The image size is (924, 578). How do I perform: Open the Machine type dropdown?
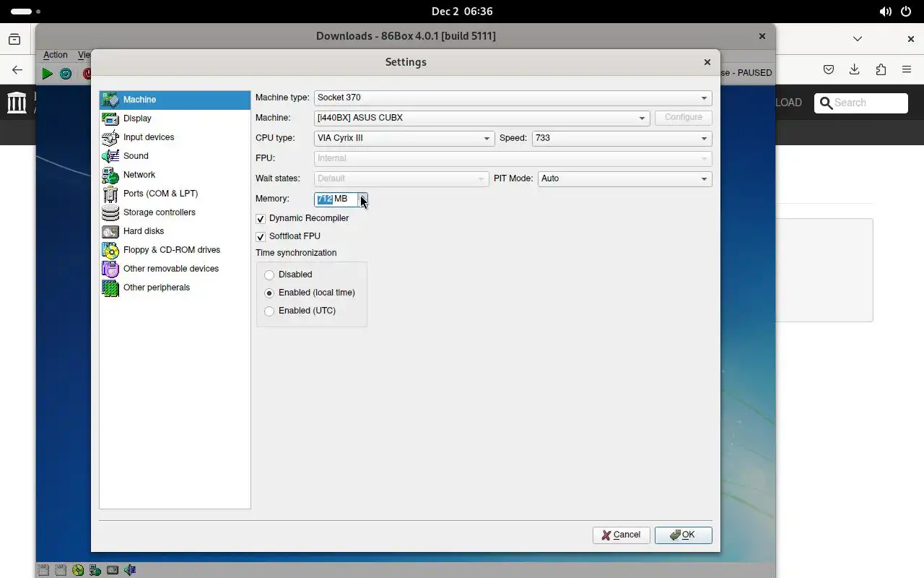pyautogui.click(x=513, y=98)
